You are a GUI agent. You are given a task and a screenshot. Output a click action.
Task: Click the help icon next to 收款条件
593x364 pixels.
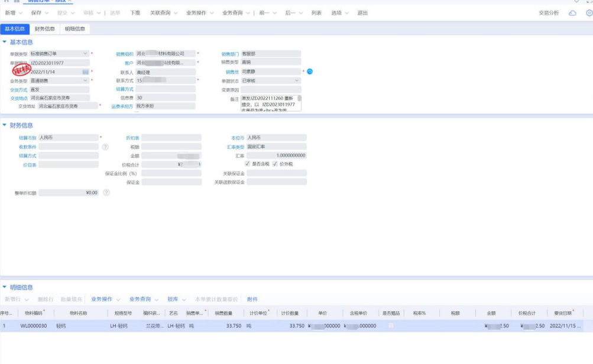click(x=105, y=147)
